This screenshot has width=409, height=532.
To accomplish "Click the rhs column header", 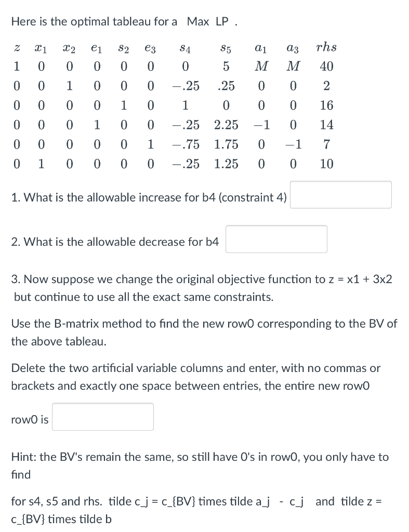I will click(x=326, y=47).
